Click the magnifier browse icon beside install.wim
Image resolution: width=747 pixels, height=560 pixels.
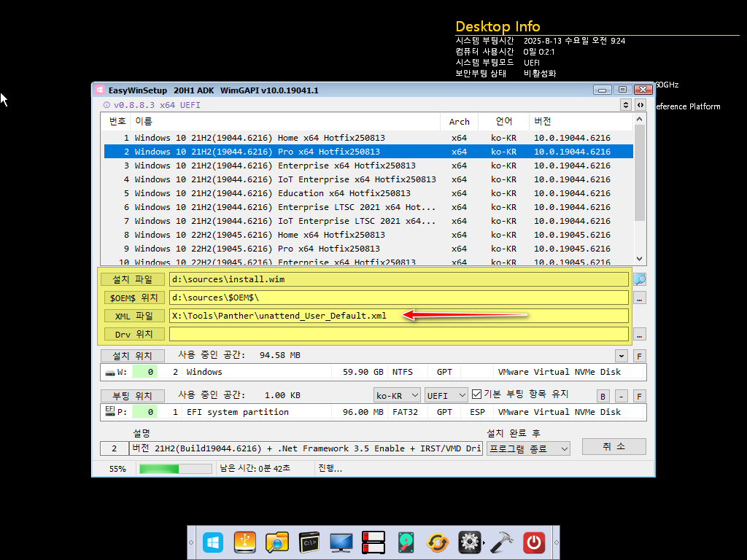click(639, 279)
